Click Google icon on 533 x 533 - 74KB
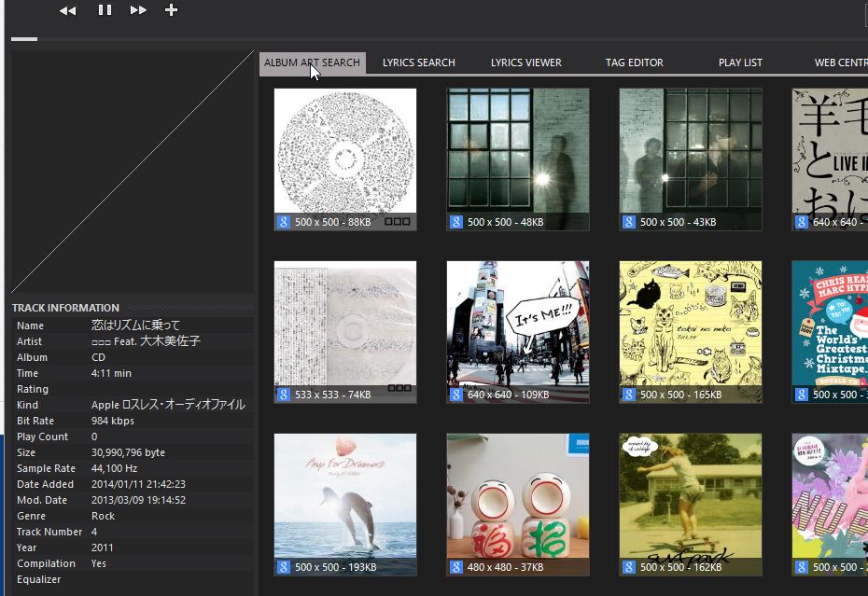The width and height of the screenshot is (868, 596). (x=284, y=395)
